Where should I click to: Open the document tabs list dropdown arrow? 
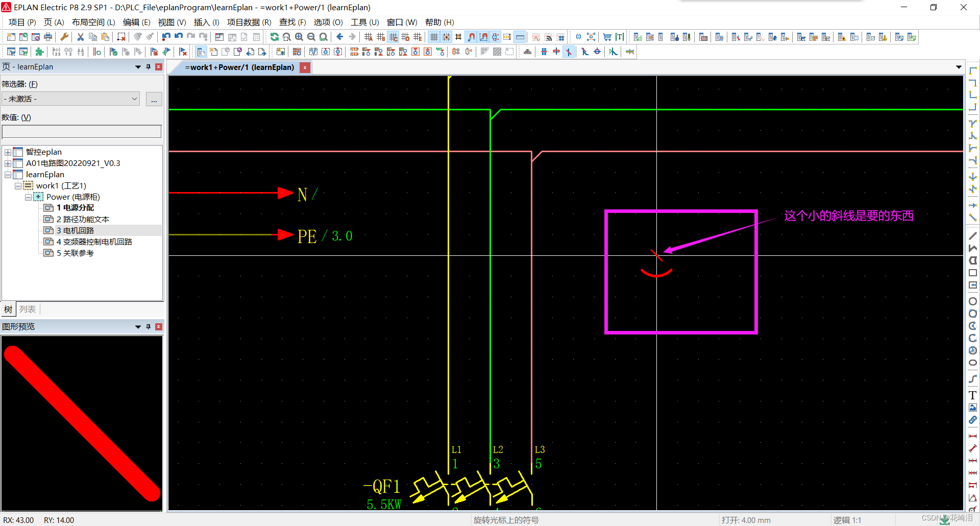(959, 67)
